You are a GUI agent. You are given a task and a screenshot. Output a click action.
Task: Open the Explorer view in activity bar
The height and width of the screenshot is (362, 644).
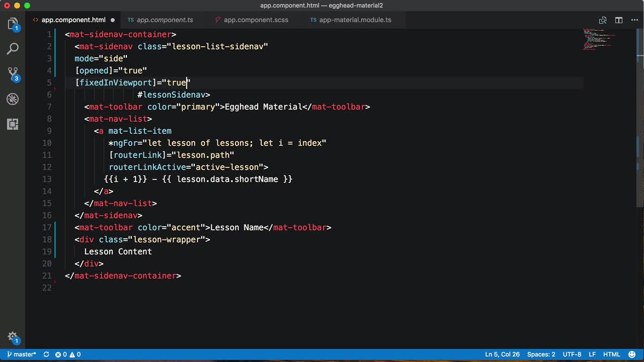point(13,24)
